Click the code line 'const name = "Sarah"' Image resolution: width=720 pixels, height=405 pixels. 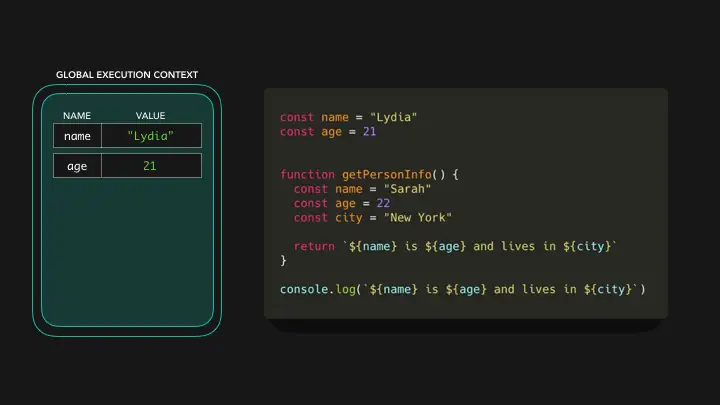[x=362, y=189]
